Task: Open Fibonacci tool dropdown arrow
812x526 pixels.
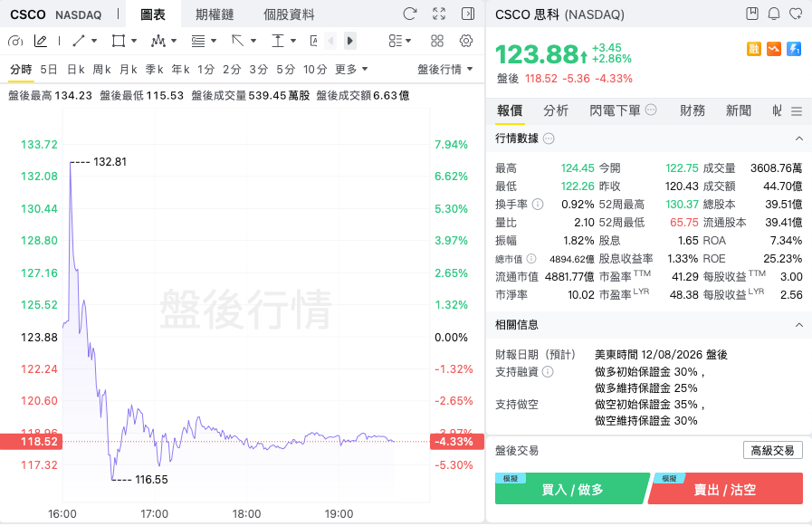Action: click(214, 41)
